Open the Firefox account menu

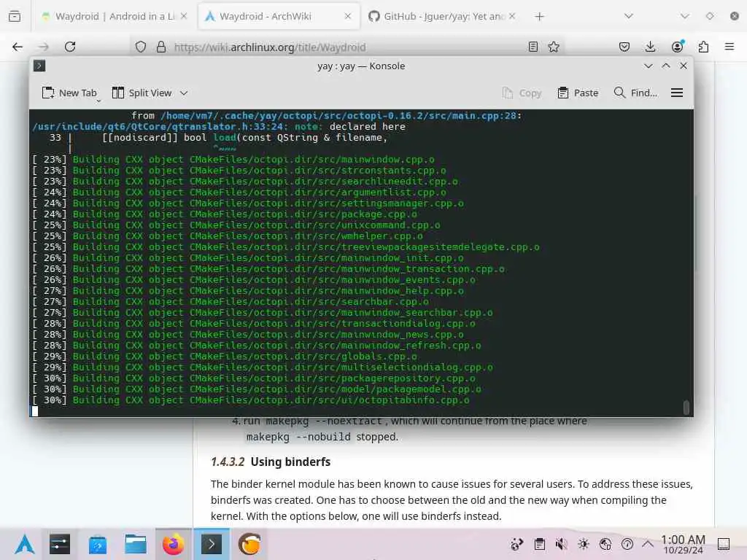677,47
